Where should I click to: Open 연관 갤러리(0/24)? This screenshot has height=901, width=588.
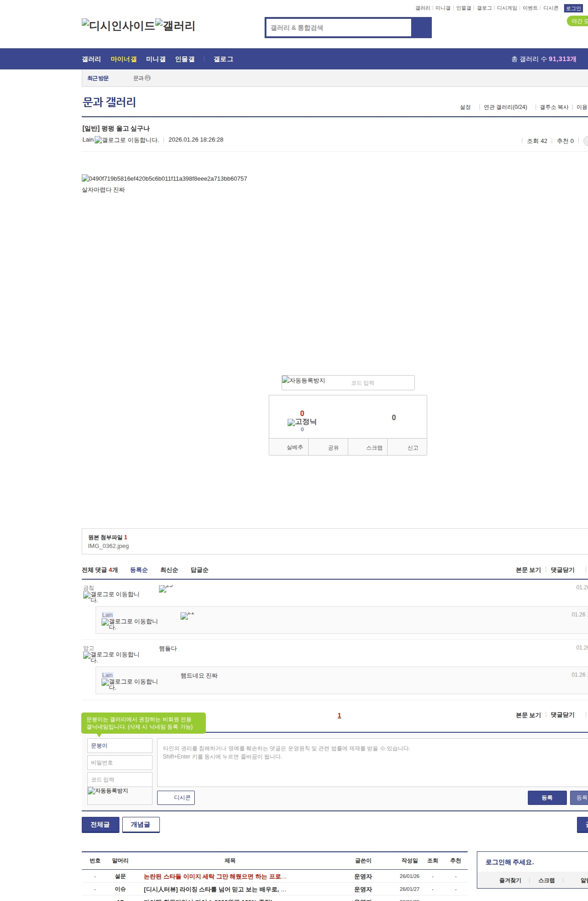(505, 107)
